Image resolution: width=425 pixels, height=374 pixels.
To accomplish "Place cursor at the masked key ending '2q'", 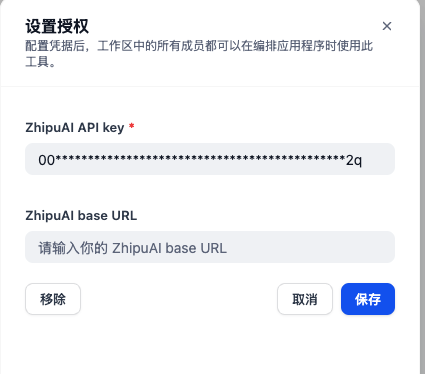I will [354, 160].
